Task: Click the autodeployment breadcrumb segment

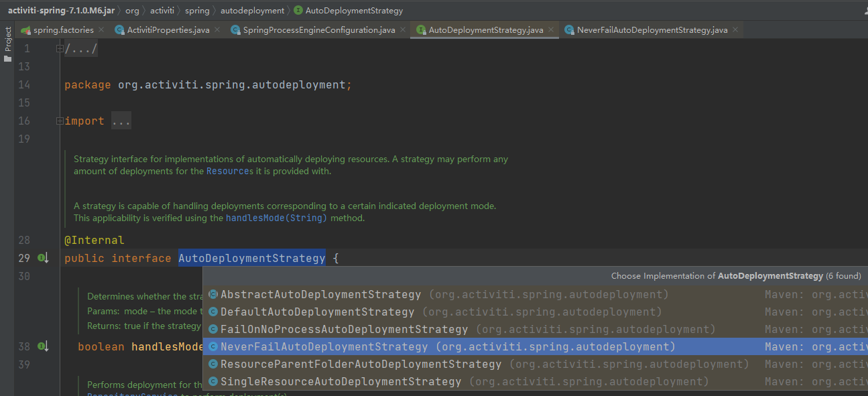Action: pyautogui.click(x=252, y=11)
